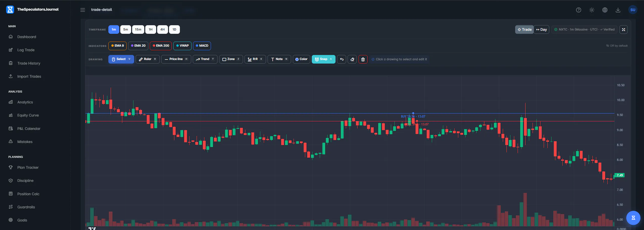This screenshot has height=230, width=644.
Task: Select the R:R risk-reward tool
Action: [255, 59]
